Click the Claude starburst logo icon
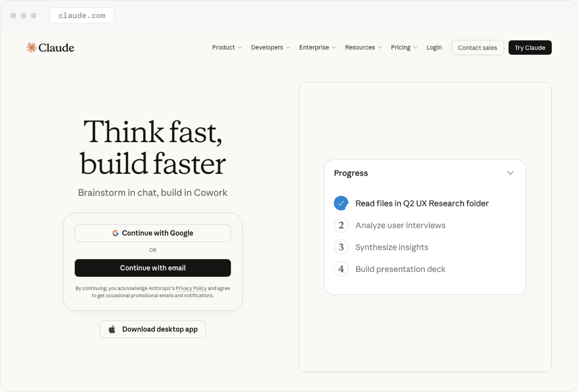This screenshot has height=392, width=578. [x=31, y=48]
